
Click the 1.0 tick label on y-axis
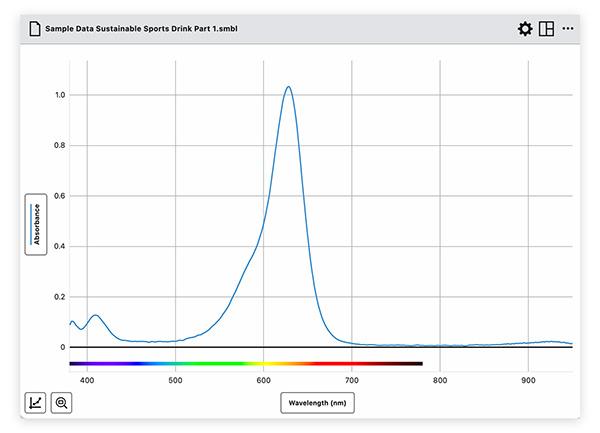point(60,95)
